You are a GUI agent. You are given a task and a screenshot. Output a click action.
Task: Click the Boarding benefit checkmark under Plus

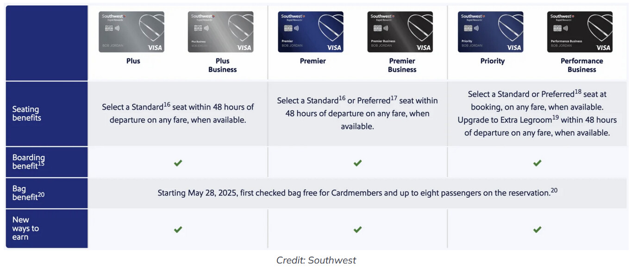[178, 163]
